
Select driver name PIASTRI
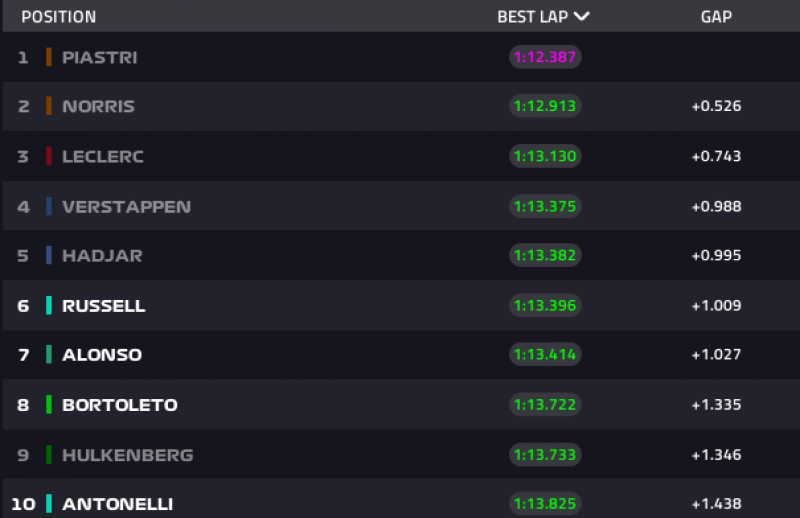coord(99,57)
